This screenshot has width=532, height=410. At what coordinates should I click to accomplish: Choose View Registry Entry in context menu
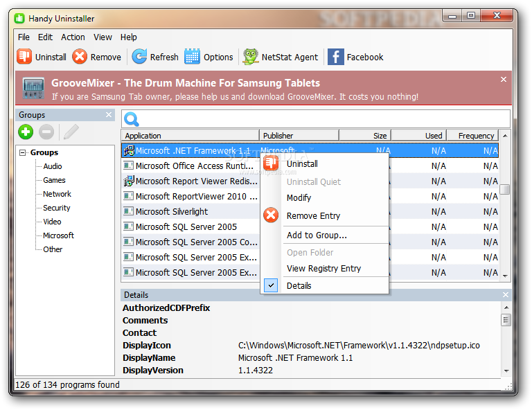point(323,268)
